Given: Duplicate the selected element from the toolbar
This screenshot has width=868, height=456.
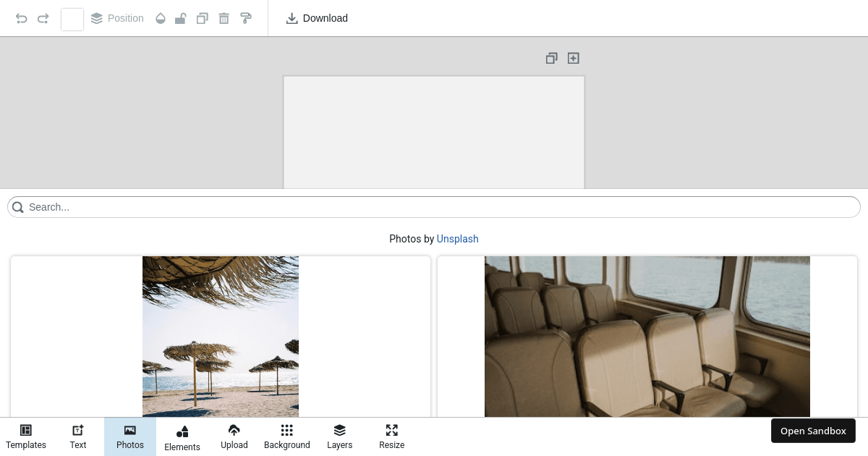Looking at the screenshot, I should coord(203,18).
